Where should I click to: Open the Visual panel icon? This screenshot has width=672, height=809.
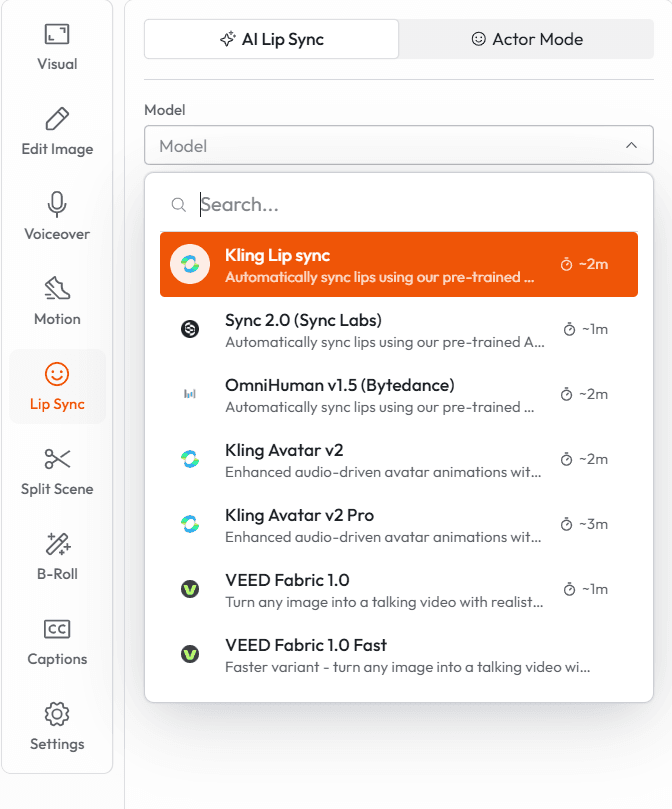pos(57,35)
